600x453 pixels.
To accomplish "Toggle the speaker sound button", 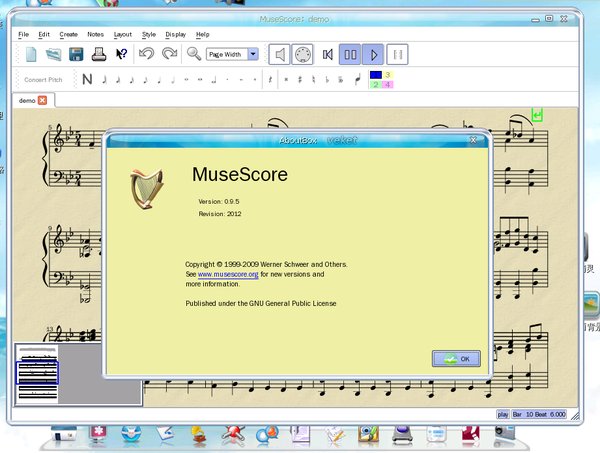I will [281, 54].
